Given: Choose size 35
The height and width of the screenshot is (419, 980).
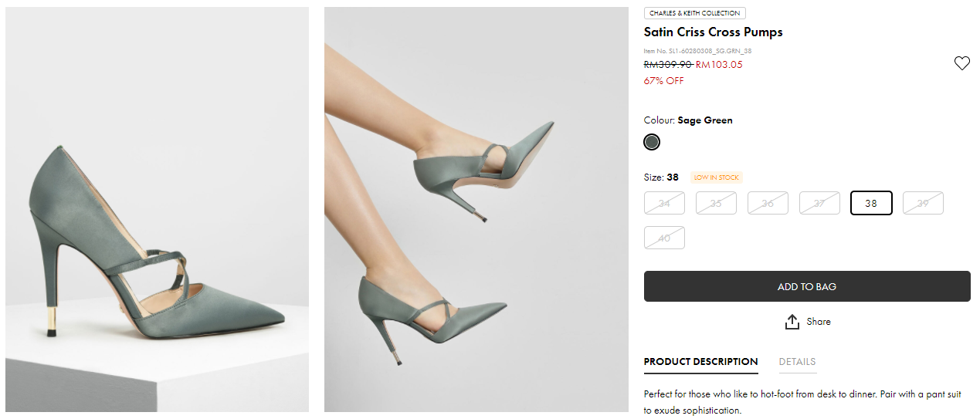Looking at the screenshot, I should tap(716, 203).
